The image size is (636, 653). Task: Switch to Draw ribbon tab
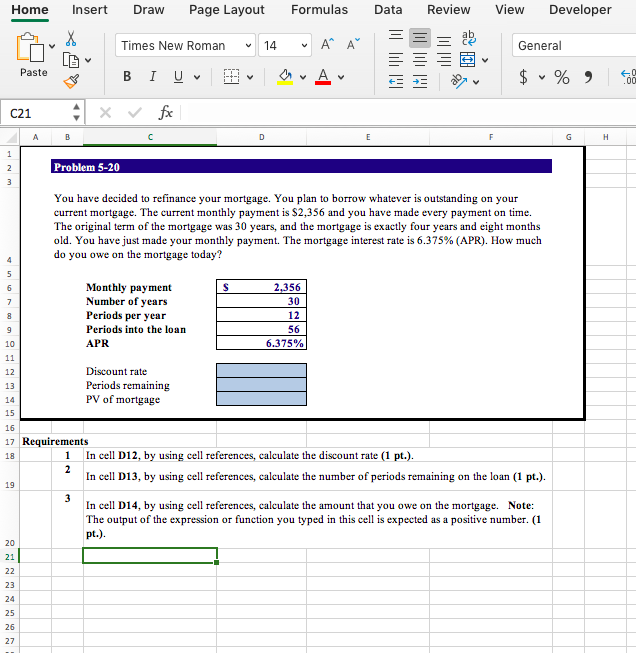coord(149,10)
